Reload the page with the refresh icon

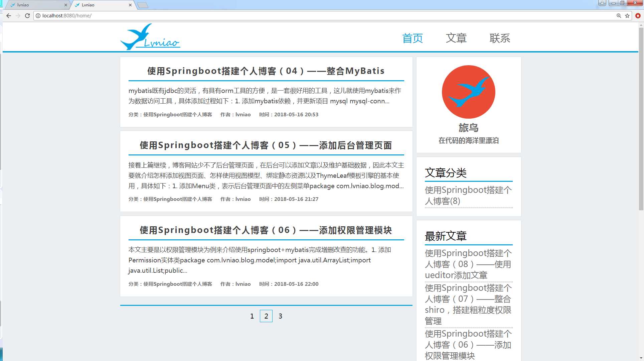click(27, 16)
